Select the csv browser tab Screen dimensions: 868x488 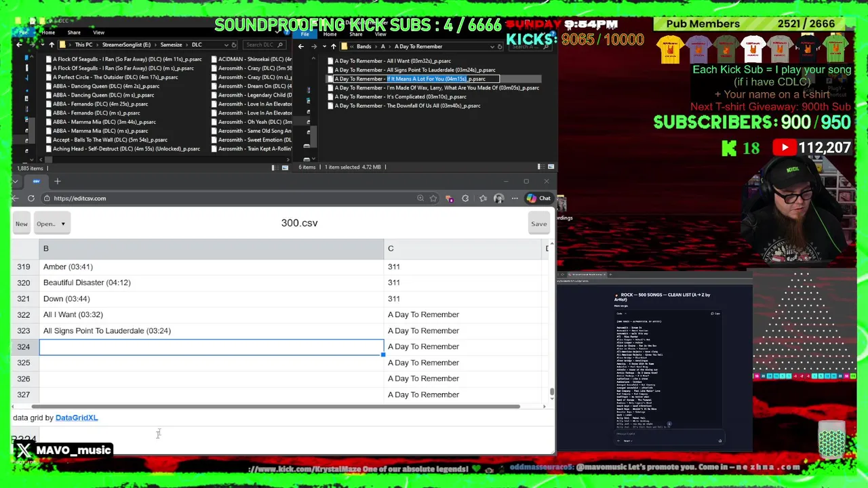click(x=37, y=181)
